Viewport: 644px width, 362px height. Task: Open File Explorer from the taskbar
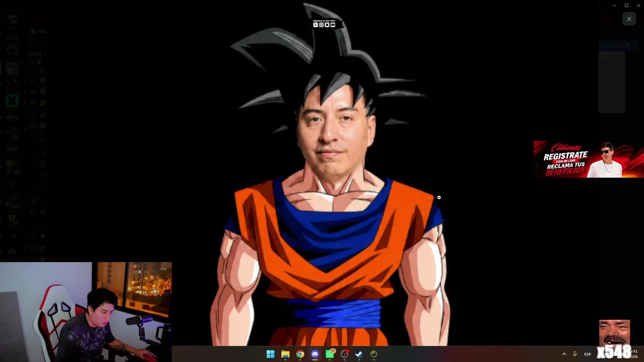click(x=285, y=354)
